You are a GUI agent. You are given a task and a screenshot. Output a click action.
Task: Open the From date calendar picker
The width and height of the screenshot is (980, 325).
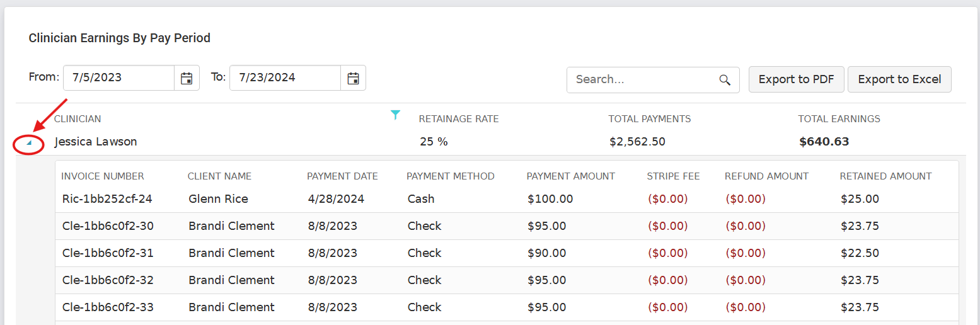tap(187, 78)
